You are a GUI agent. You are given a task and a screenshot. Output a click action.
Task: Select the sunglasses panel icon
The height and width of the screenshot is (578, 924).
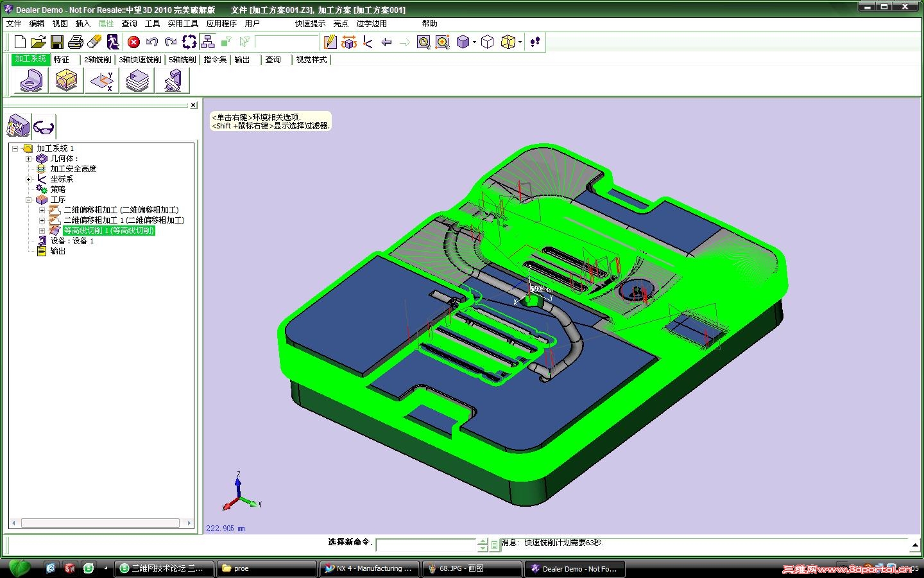(44, 126)
